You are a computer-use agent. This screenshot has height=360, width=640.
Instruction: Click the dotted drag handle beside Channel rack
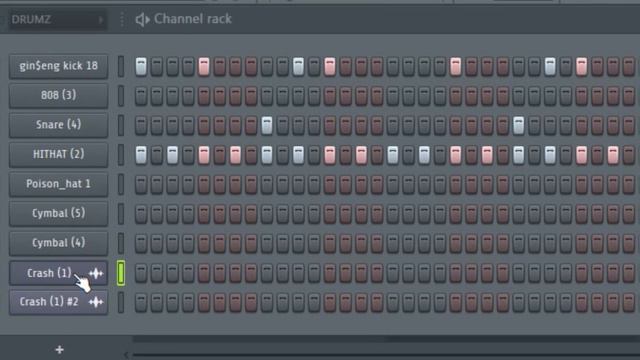tap(122, 19)
